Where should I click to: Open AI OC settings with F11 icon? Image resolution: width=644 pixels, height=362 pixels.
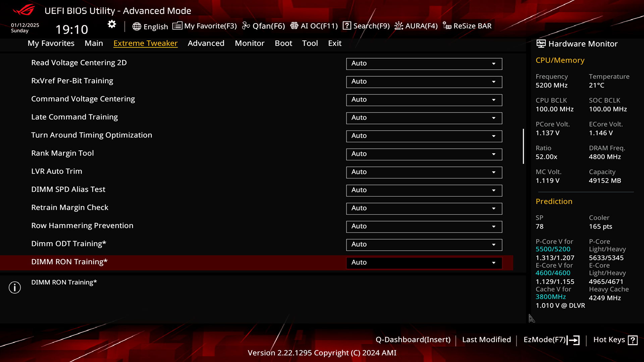tap(314, 25)
